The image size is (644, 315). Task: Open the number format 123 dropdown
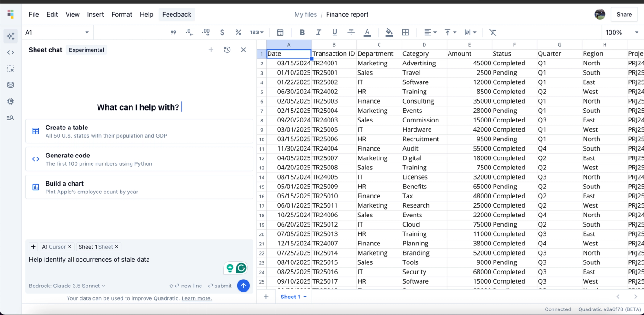pos(256,32)
